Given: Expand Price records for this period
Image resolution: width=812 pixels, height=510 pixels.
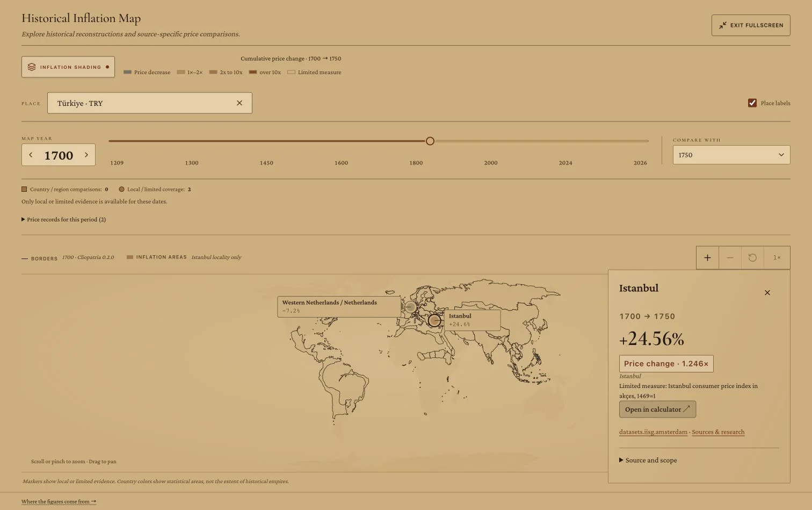Looking at the screenshot, I should tap(63, 219).
